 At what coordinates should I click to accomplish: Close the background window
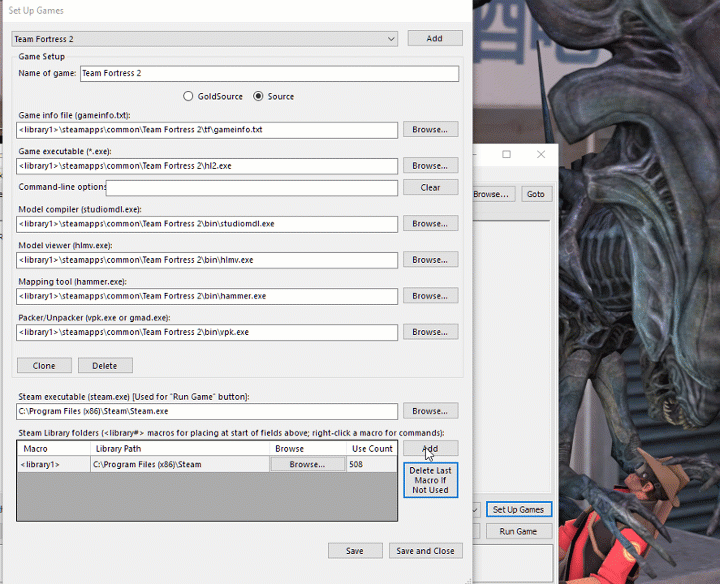click(541, 154)
